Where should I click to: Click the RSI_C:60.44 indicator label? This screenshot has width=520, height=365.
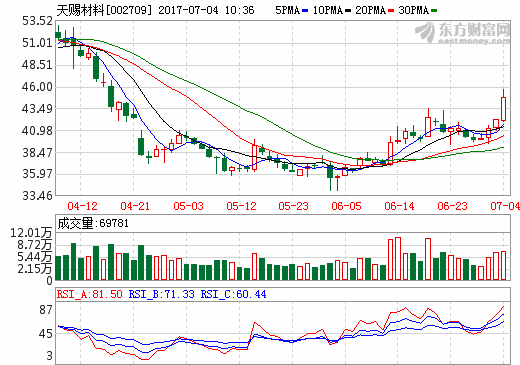point(233,294)
